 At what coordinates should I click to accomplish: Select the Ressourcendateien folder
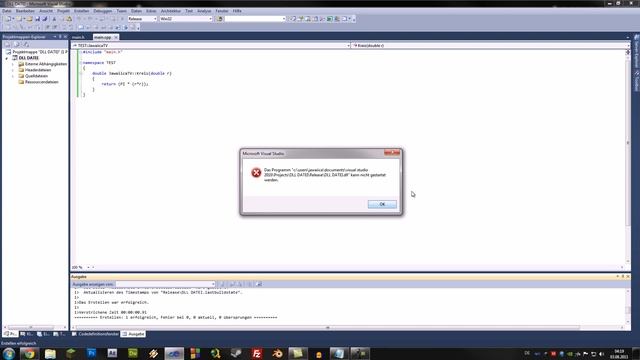(x=38, y=82)
